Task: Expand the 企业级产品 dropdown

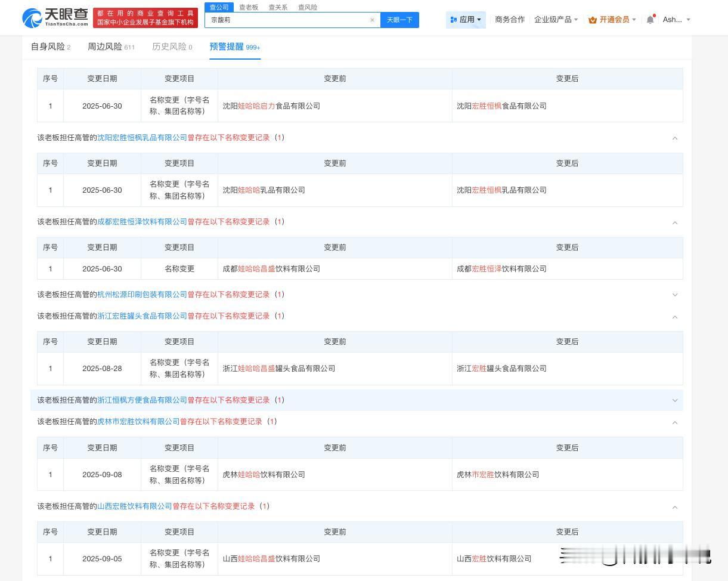Action: (556, 20)
